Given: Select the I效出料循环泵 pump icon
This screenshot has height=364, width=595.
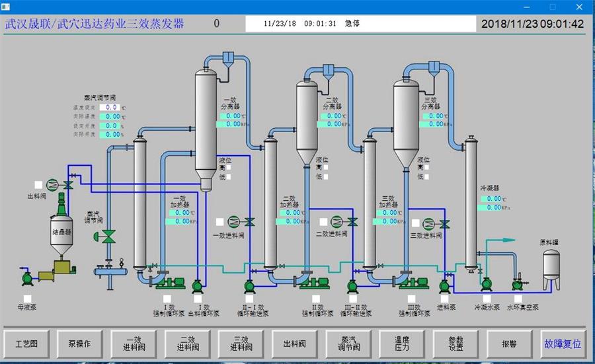Looking at the screenshot, I should [198, 285].
